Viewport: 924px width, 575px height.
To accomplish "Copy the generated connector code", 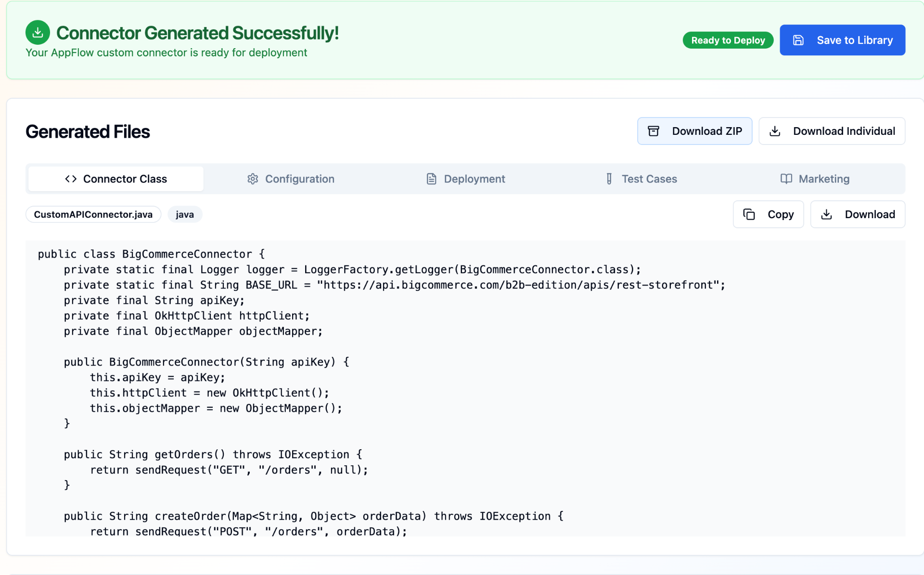I will [769, 214].
